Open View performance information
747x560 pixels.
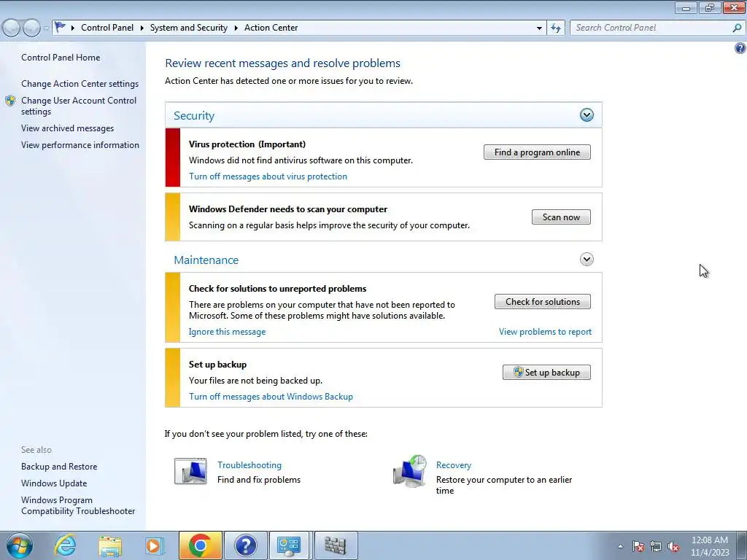click(x=80, y=145)
